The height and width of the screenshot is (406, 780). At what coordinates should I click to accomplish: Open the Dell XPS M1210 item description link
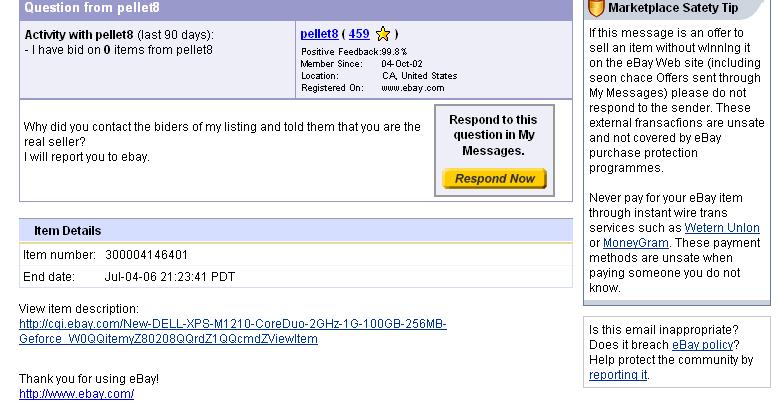[x=233, y=331]
